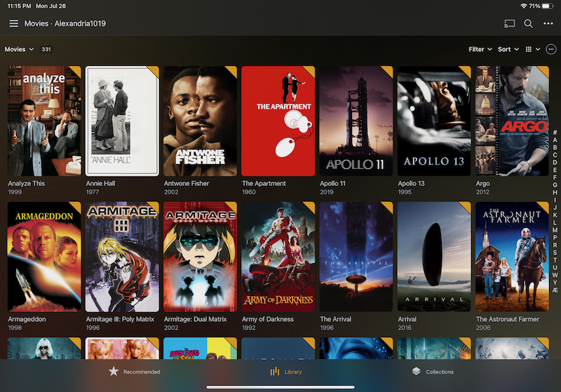Open the Army of Darkness poster
The height and width of the screenshot is (392, 561).
click(278, 257)
